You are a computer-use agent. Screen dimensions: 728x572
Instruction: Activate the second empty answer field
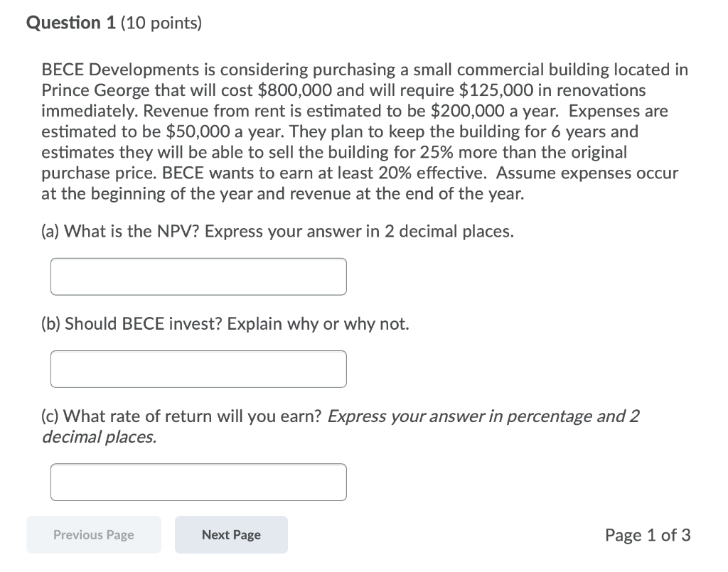coord(198,369)
